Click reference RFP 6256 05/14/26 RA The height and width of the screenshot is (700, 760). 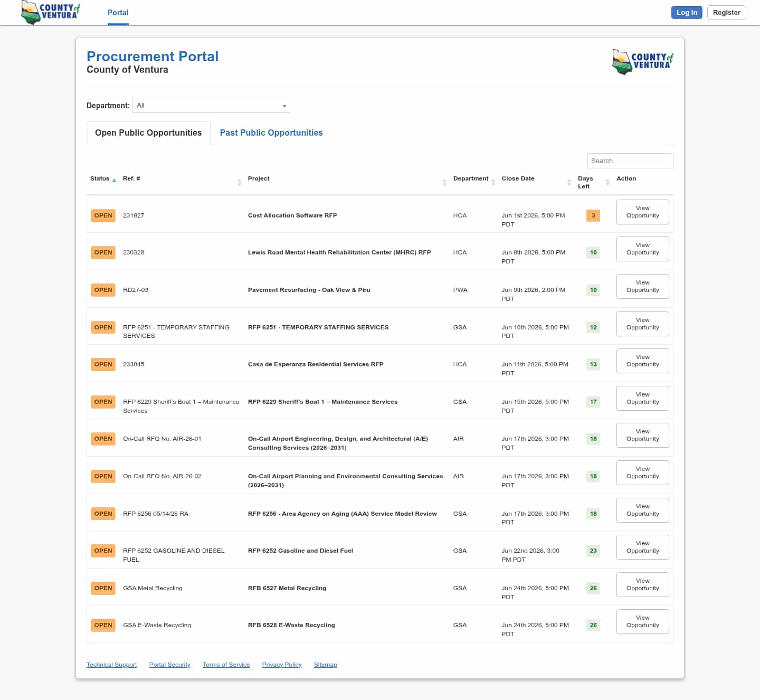pyautogui.click(x=156, y=514)
